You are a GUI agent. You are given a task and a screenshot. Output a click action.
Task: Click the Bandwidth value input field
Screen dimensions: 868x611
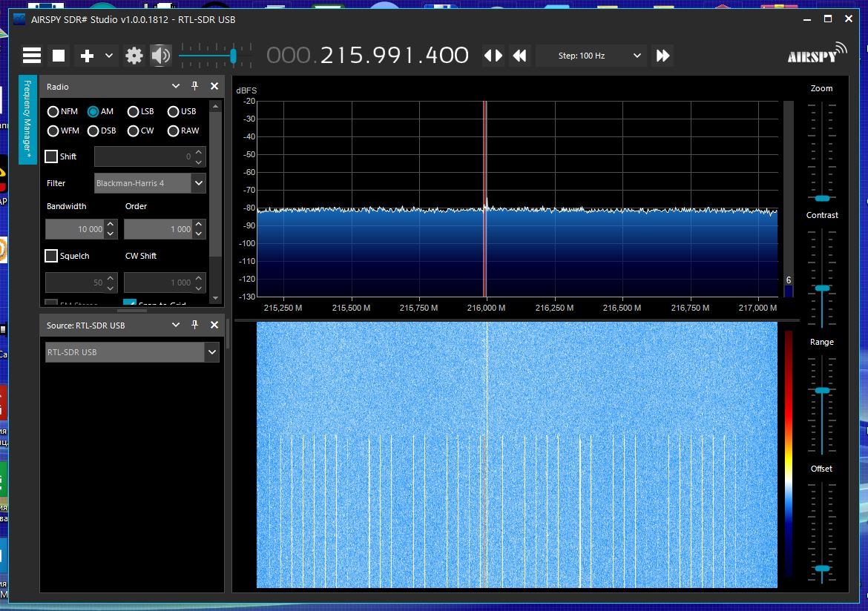(75, 229)
